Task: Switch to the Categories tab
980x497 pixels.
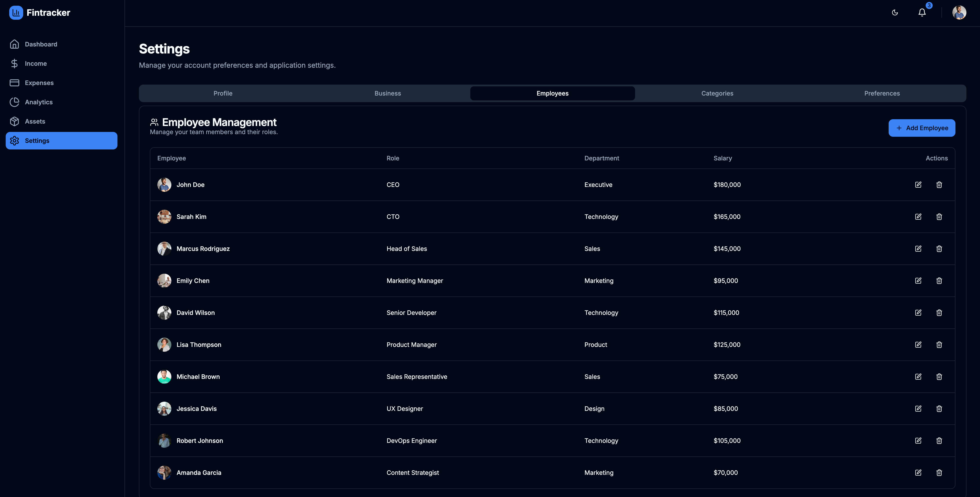Action: click(x=717, y=93)
